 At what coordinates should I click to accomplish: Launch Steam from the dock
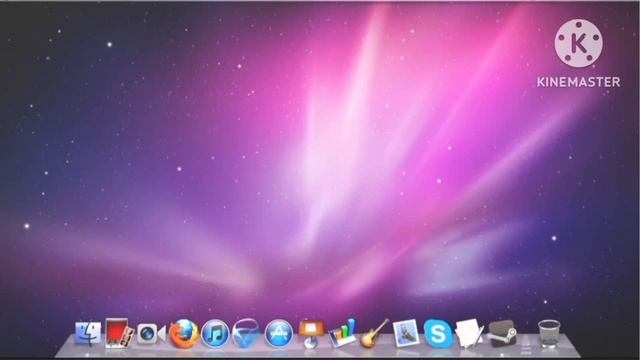pyautogui.click(x=502, y=333)
